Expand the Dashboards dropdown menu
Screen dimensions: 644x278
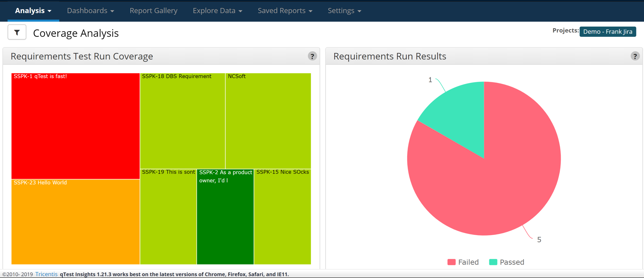coord(91,10)
